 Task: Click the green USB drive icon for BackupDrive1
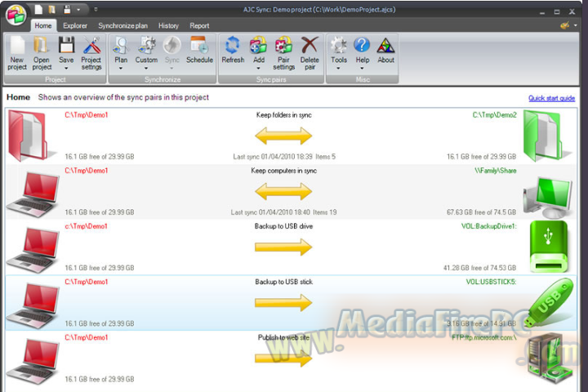click(x=549, y=247)
